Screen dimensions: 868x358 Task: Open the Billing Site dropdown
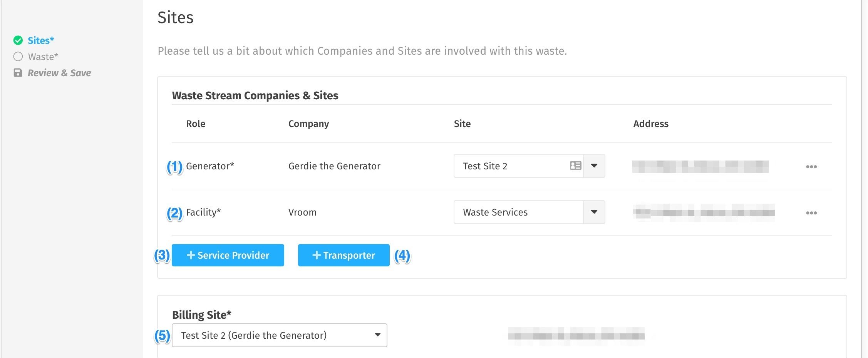(280, 335)
